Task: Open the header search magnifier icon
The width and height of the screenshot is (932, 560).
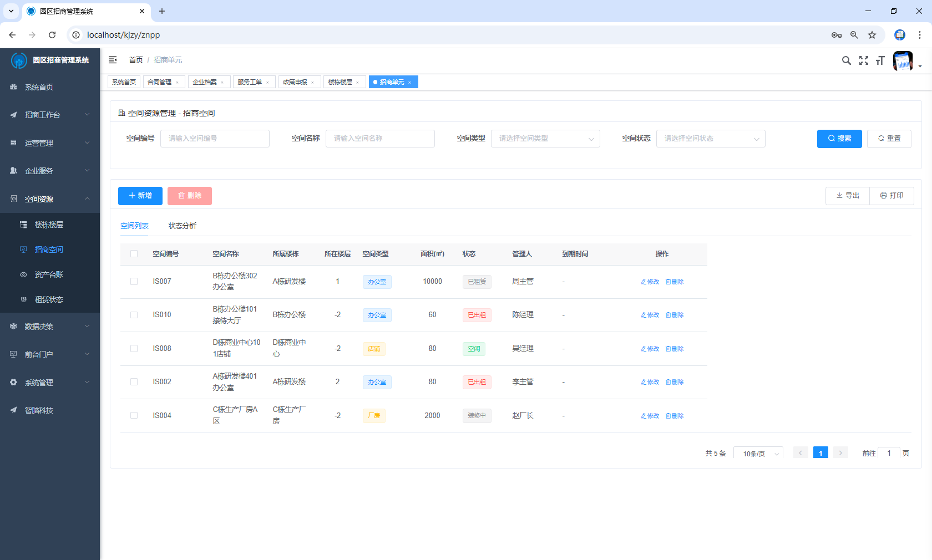Action: pyautogui.click(x=846, y=60)
